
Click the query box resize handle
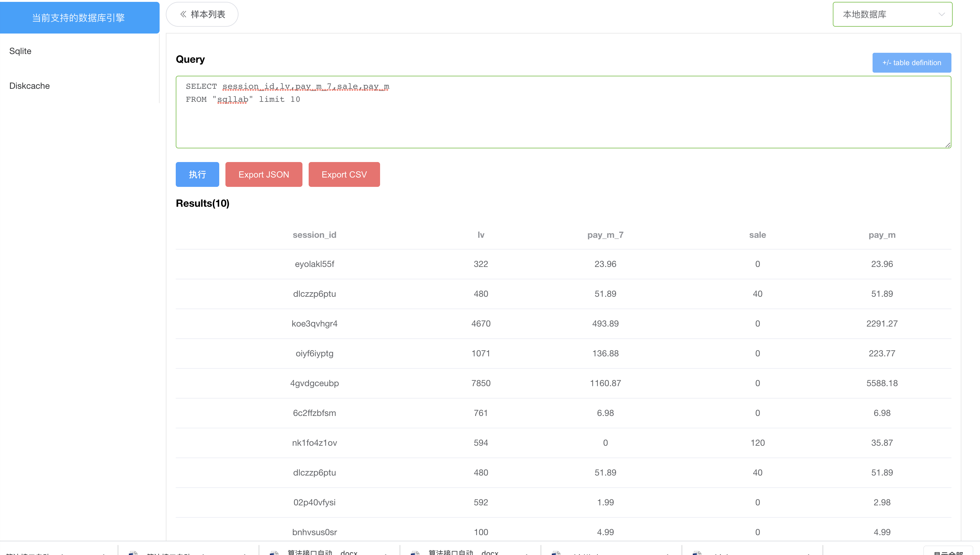pyautogui.click(x=948, y=145)
